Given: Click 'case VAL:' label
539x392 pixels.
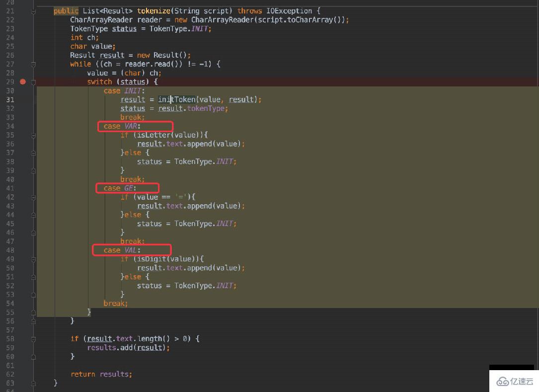Looking at the screenshot, I should [x=122, y=250].
